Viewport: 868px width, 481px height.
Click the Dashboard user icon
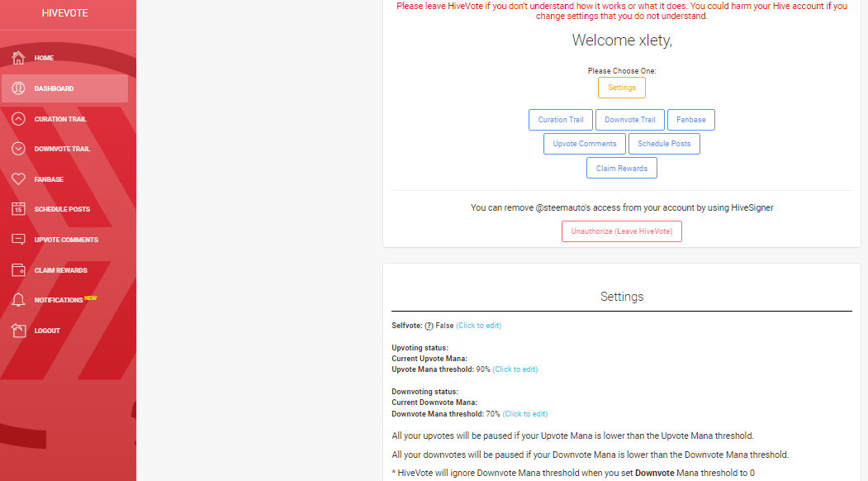18,88
